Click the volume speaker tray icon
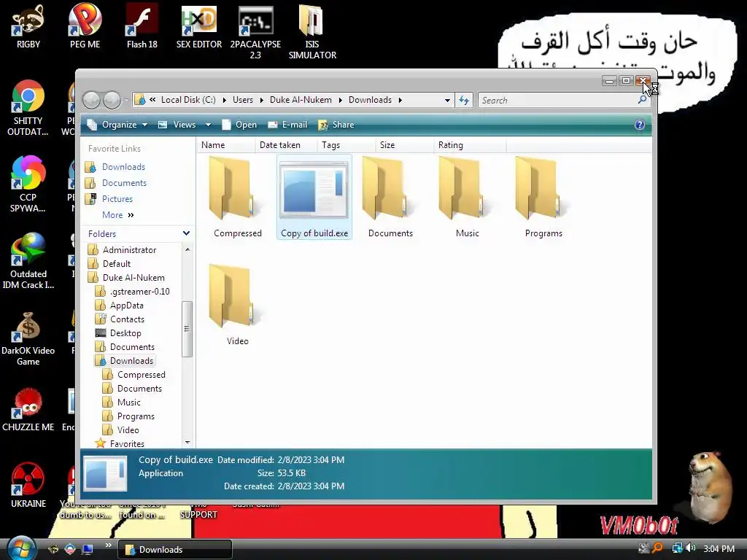747x560 pixels. point(691,548)
